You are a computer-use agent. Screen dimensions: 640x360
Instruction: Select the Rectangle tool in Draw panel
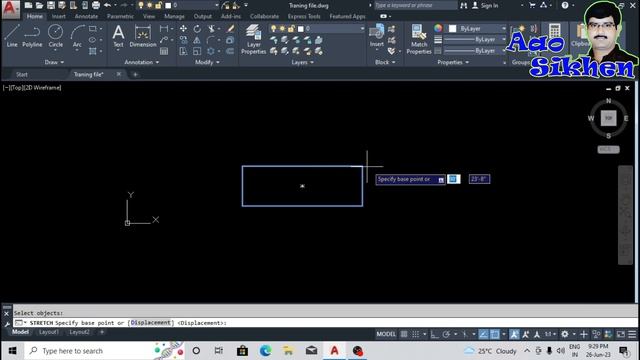click(93, 29)
